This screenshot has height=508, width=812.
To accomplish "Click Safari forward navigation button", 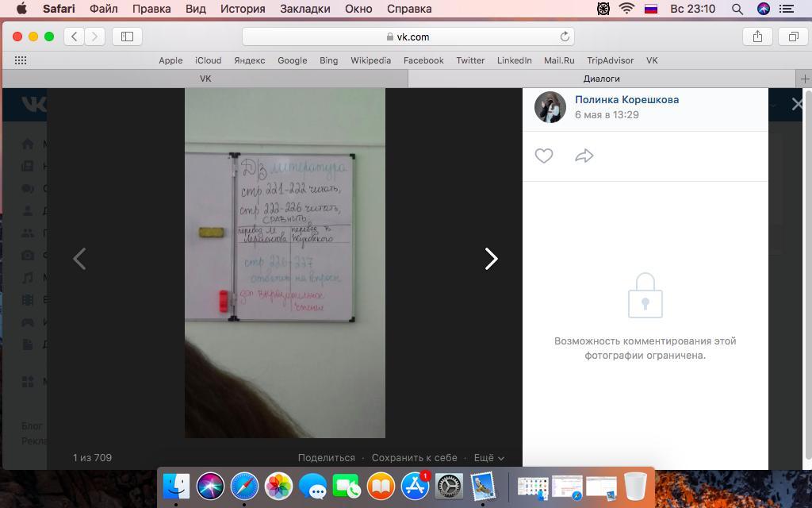I will [x=94, y=37].
